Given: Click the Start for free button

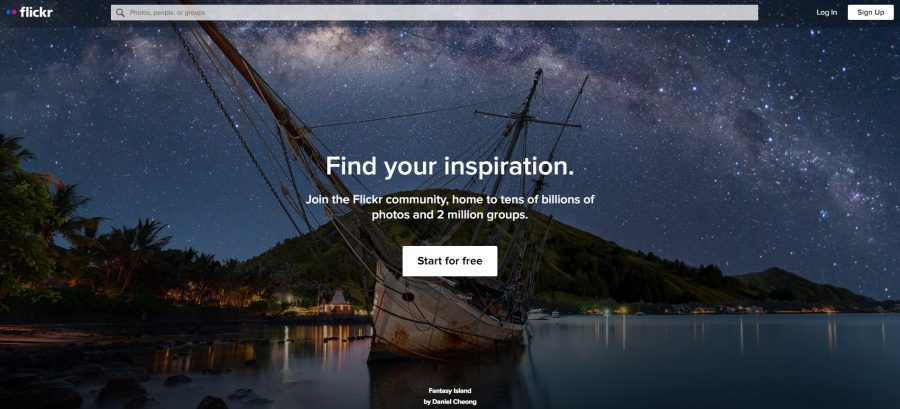Looking at the screenshot, I should 449,261.
